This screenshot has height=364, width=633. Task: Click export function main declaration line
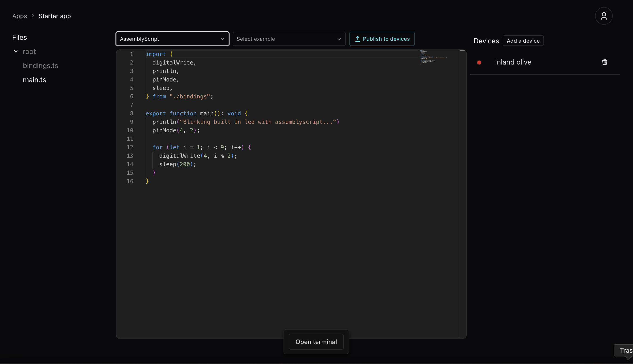(x=197, y=113)
